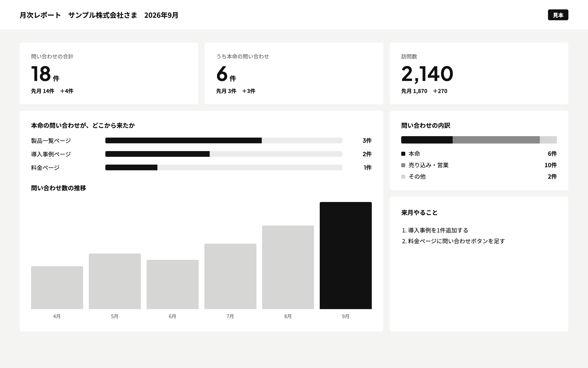Image resolution: width=588 pixels, height=368 pixels.
Task: Click the 導入事例ページ progress bar
Action: 224,154
